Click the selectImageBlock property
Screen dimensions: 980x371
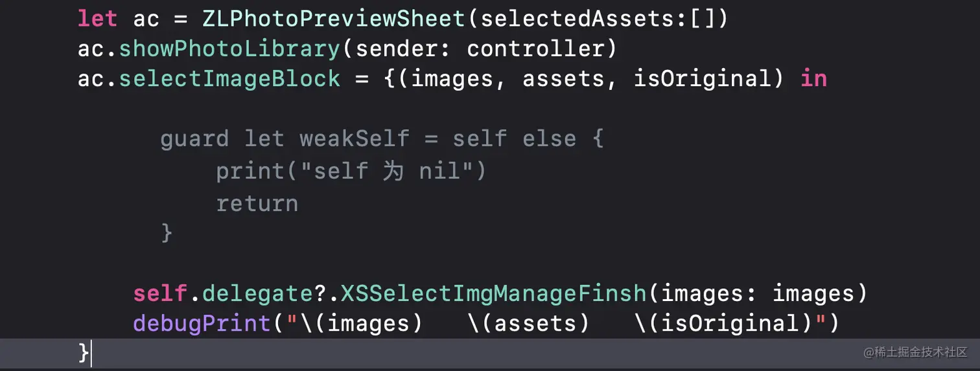point(229,78)
